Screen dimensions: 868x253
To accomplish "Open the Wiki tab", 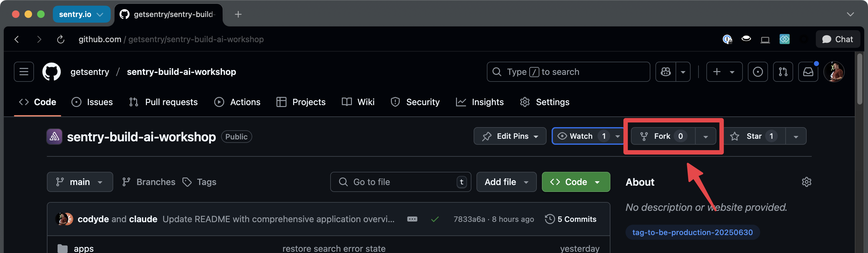I will coord(358,102).
